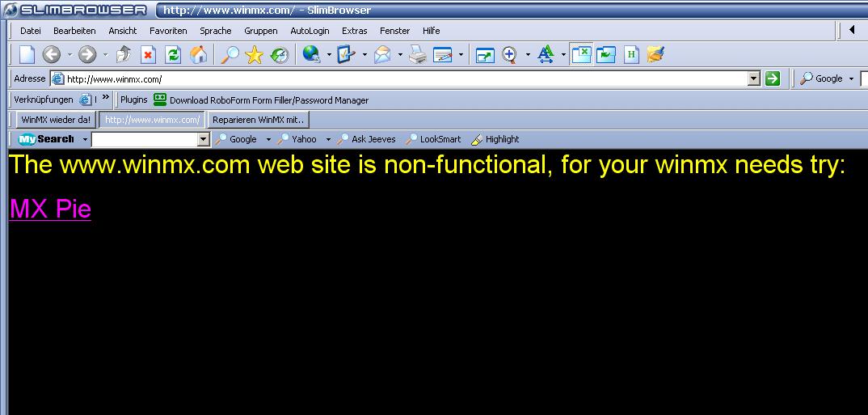This screenshot has width=868, height=415.
Task: Expand the edit page dropdown arrow
Action: [461, 55]
